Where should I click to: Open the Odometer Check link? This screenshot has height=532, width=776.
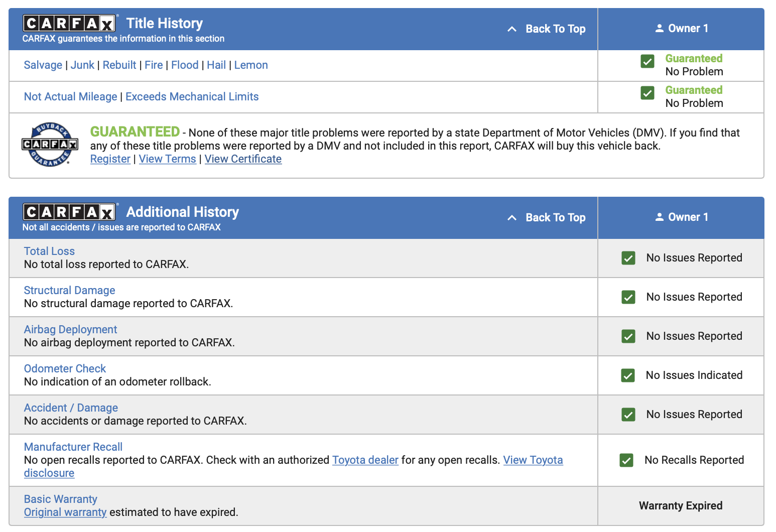point(65,369)
